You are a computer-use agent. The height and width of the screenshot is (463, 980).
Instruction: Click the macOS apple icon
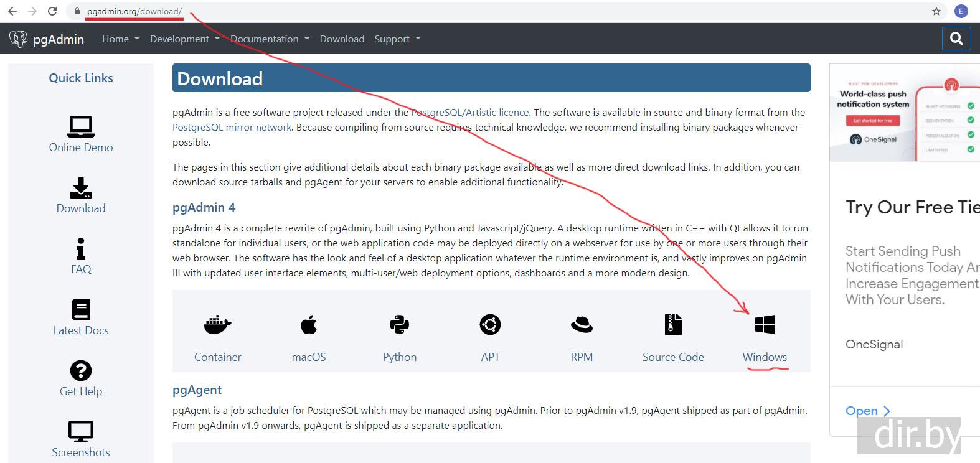[x=309, y=324]
